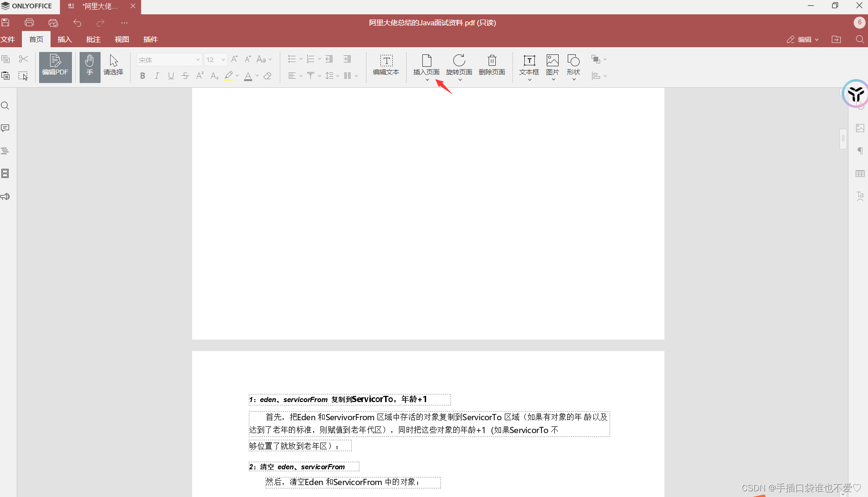This screenshot has height=497, width=868.
Task: Toggle Underline formatting
Action: [171, 75]
